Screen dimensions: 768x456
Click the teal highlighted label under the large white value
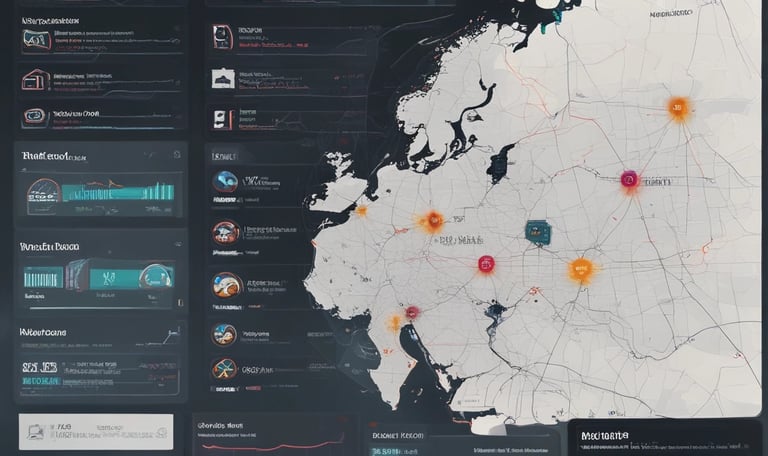pos(41,381)
